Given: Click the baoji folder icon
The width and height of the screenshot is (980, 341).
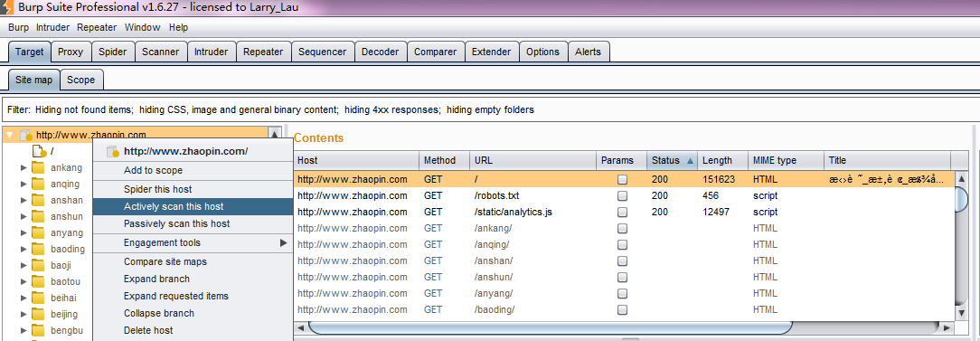Looking at the screenshot, I should [x=39, y=265].
